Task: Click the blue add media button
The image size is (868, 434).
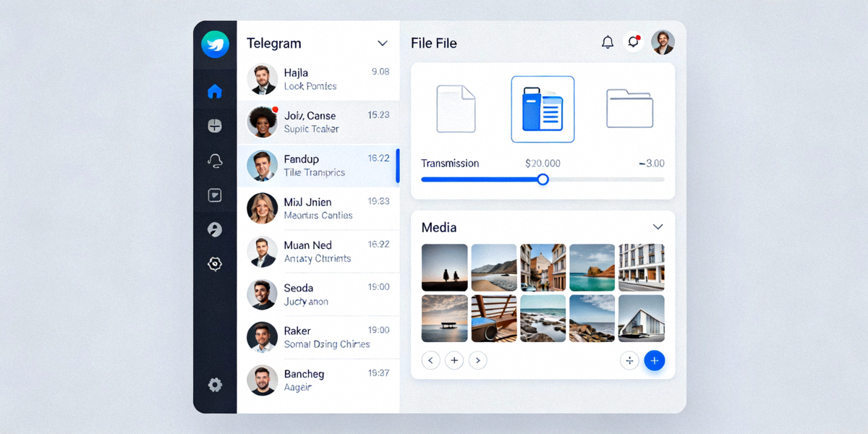Action: [x=654, y=360]
